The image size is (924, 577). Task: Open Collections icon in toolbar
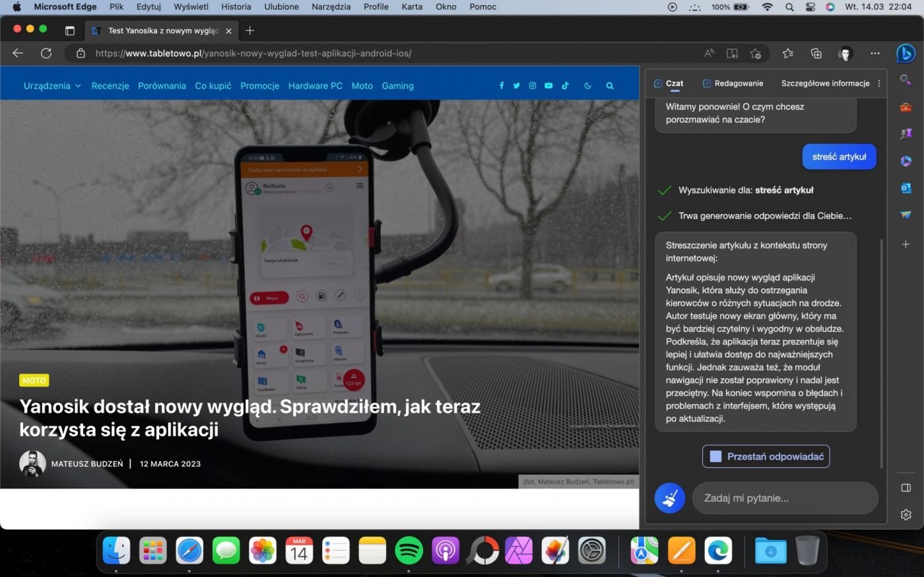pos(816,53)
